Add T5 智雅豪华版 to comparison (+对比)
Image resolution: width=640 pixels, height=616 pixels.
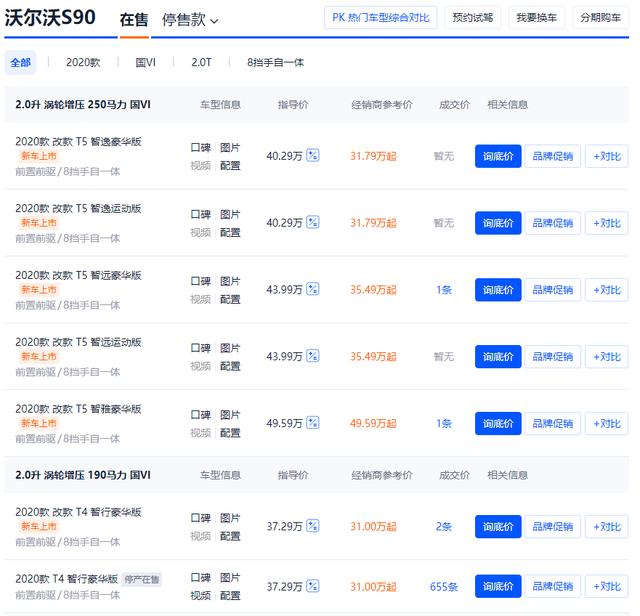coord(607,423)
